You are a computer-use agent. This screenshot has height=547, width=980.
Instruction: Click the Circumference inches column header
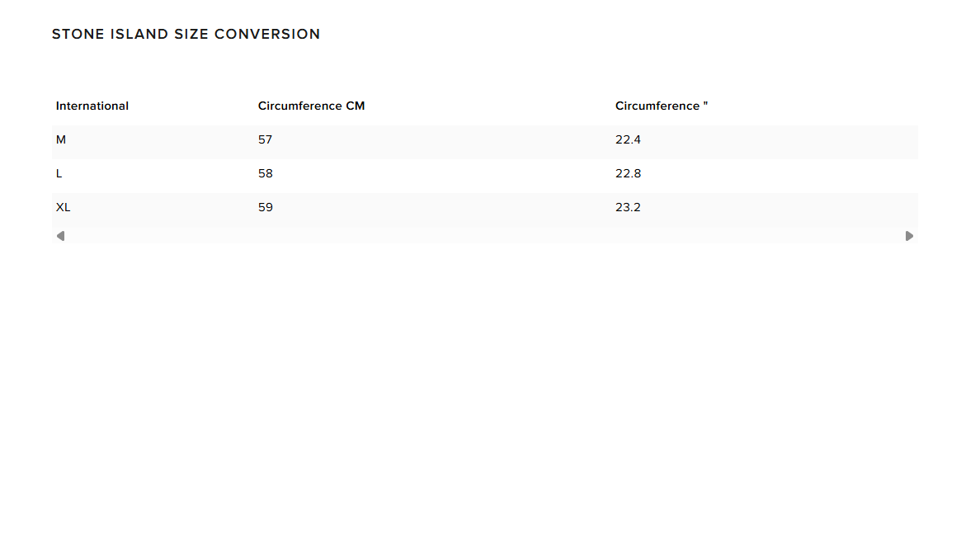pos(662,106)
